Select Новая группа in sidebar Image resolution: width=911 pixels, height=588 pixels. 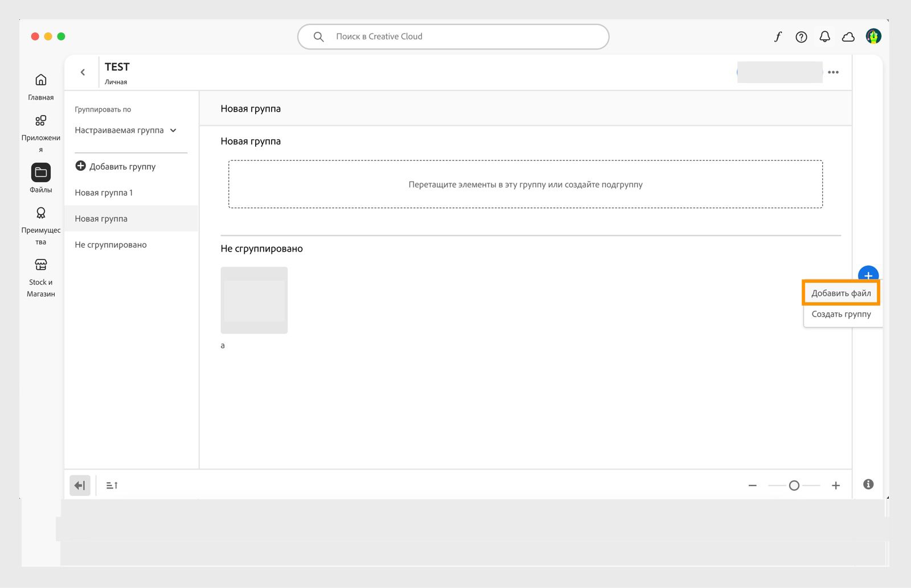tap(132, 219)
